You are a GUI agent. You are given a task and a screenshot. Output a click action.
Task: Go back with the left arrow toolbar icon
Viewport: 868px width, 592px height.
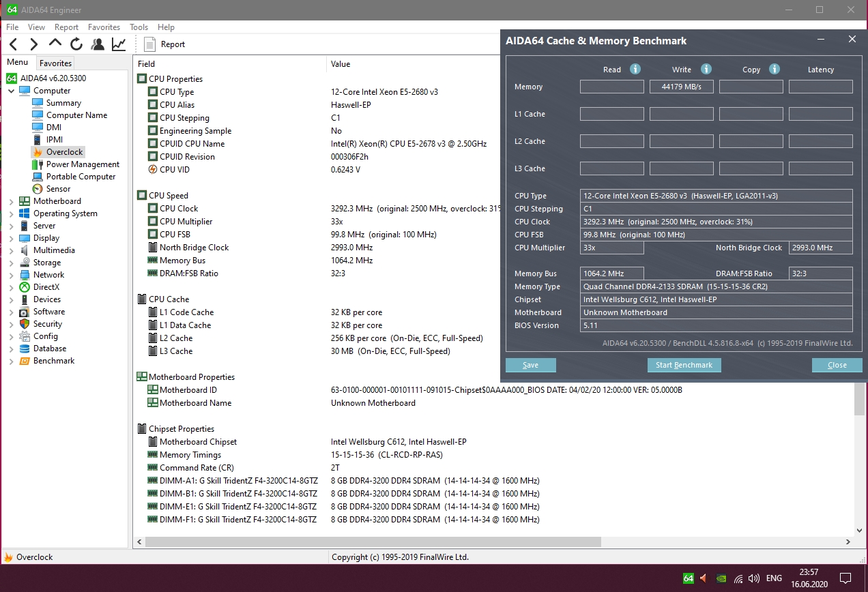[x=14, y=44]
